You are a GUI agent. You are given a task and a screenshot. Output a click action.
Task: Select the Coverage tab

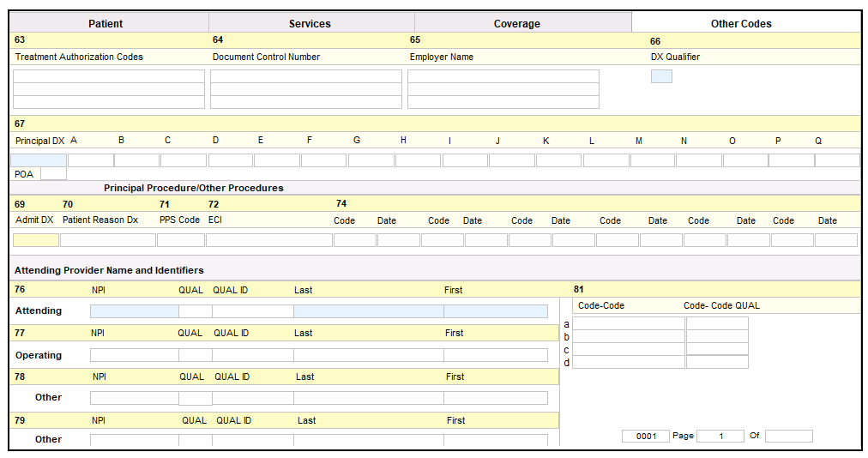(x=517, y=23)
